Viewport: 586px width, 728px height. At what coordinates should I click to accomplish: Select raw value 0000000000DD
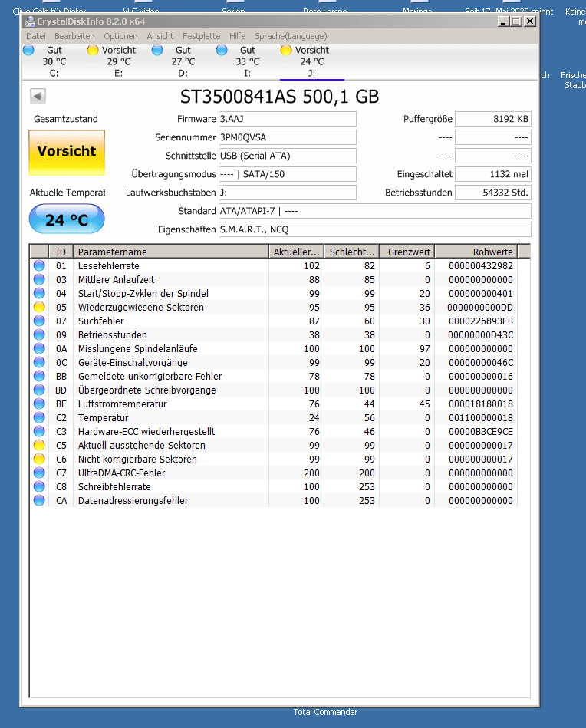coord(480,308)
